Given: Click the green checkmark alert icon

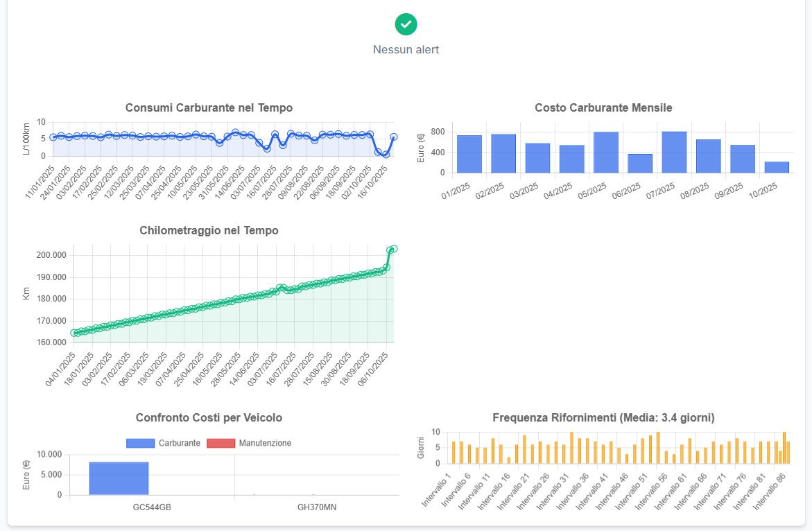Looking at the screenshot, I should [x=406, y=24].
